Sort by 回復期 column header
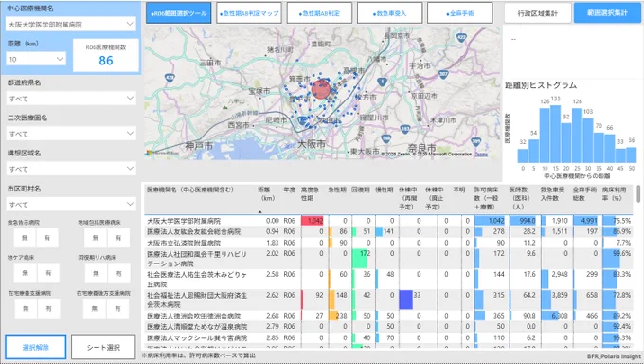Screen dimensions: 644x364 point(360,190)
